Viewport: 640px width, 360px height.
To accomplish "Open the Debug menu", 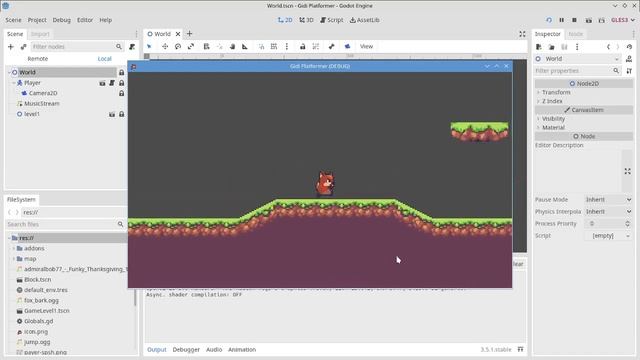I will click(x=62, y=20).
